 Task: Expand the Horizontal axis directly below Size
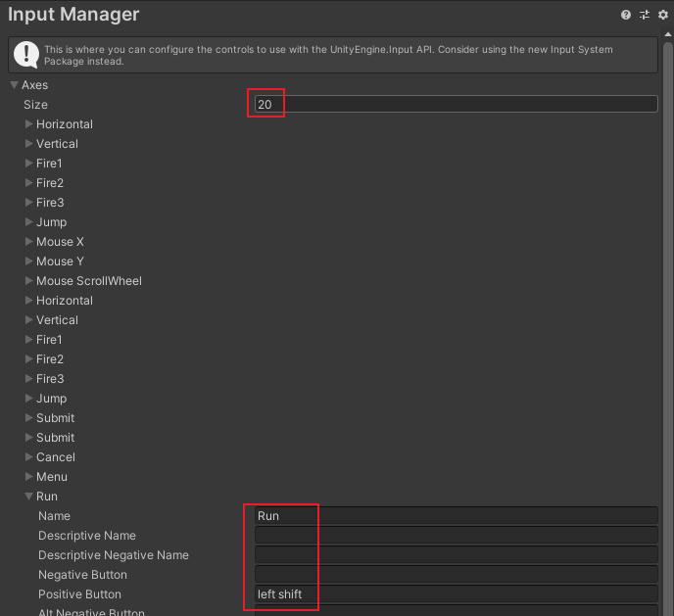pos(28,124)
